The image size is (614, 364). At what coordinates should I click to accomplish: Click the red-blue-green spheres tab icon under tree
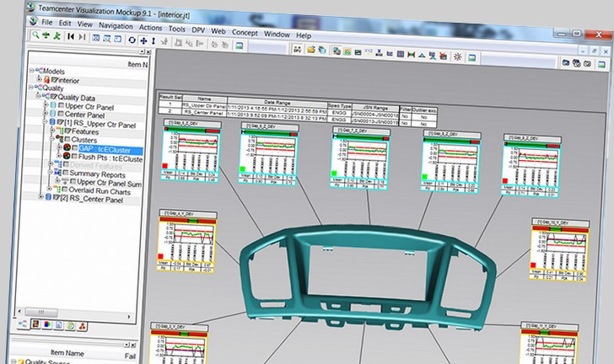point(47,324)
